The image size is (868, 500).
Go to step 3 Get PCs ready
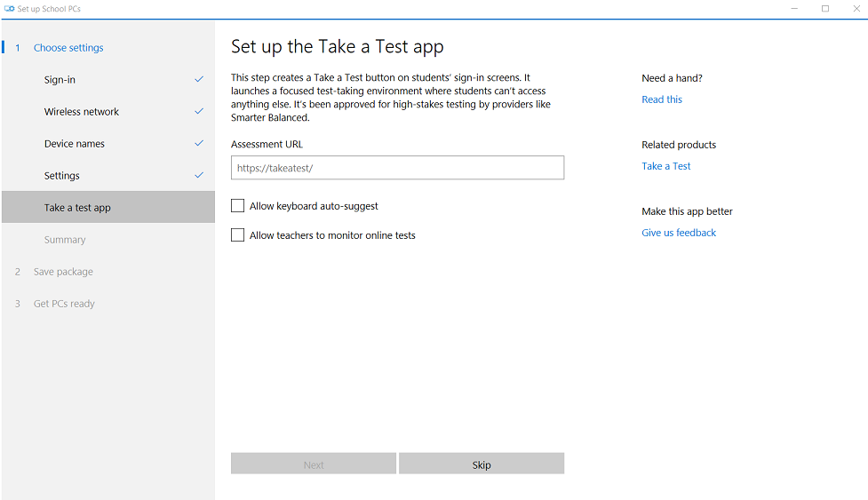64,304
